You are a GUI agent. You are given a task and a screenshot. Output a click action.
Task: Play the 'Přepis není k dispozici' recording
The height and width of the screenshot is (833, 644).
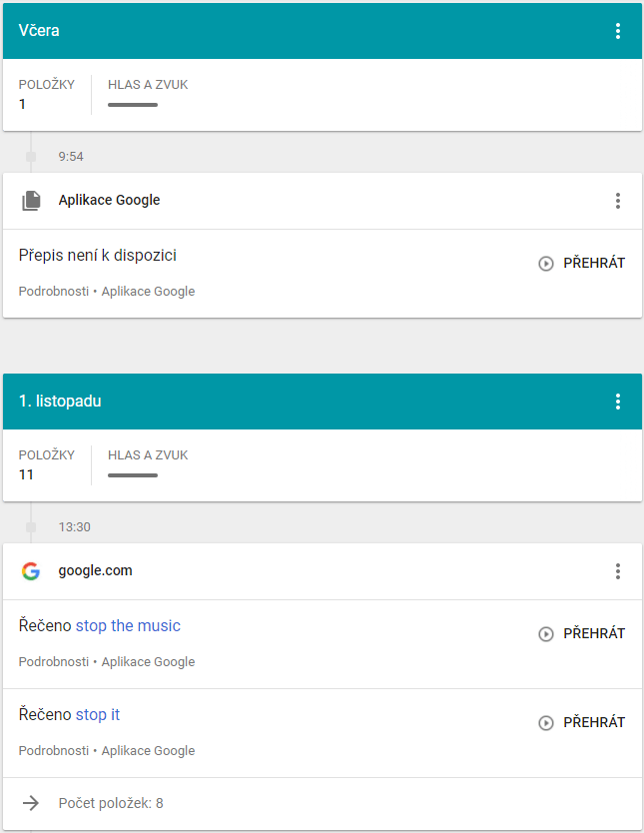tap(581, 263)
